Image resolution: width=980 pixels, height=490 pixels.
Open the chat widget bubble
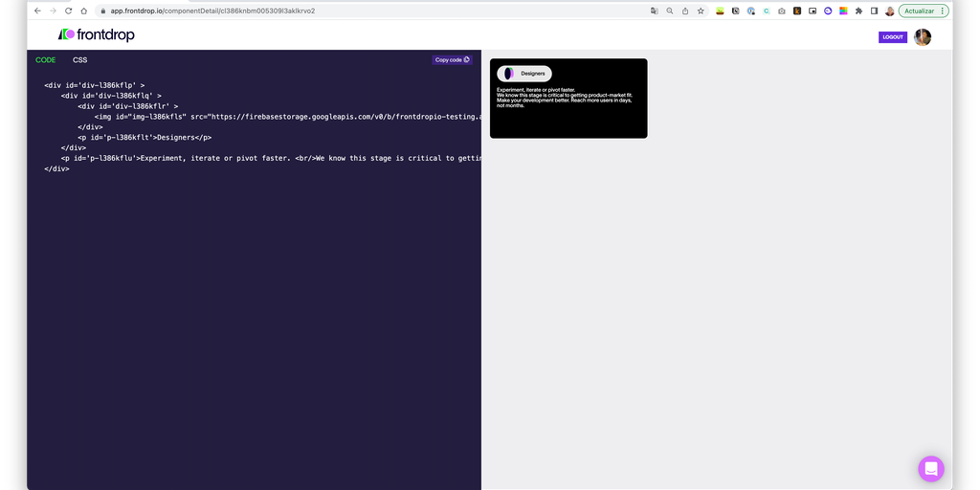(930, 468)
